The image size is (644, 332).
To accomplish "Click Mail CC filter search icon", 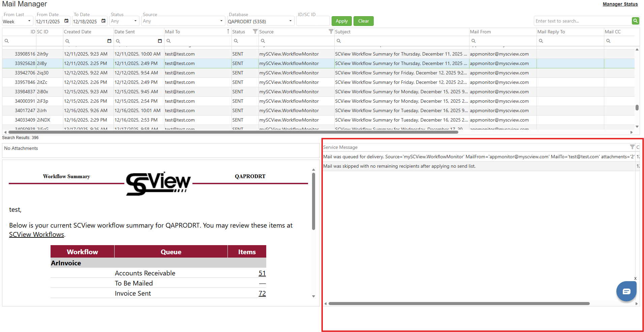I will click(608, 41).
